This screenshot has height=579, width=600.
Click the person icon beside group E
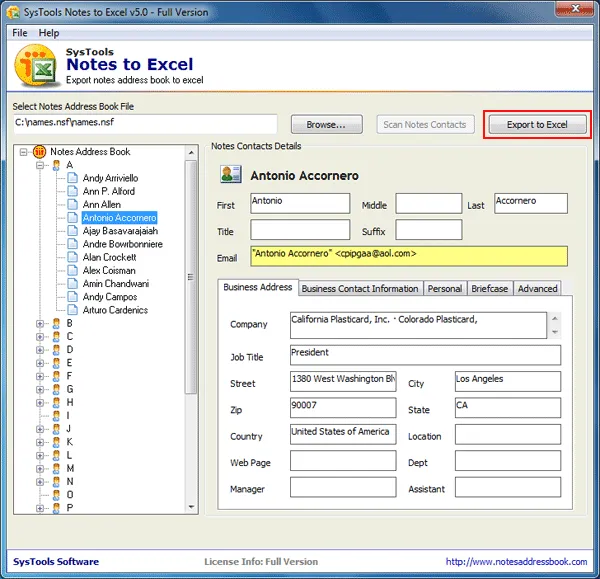tap(56, 363)
